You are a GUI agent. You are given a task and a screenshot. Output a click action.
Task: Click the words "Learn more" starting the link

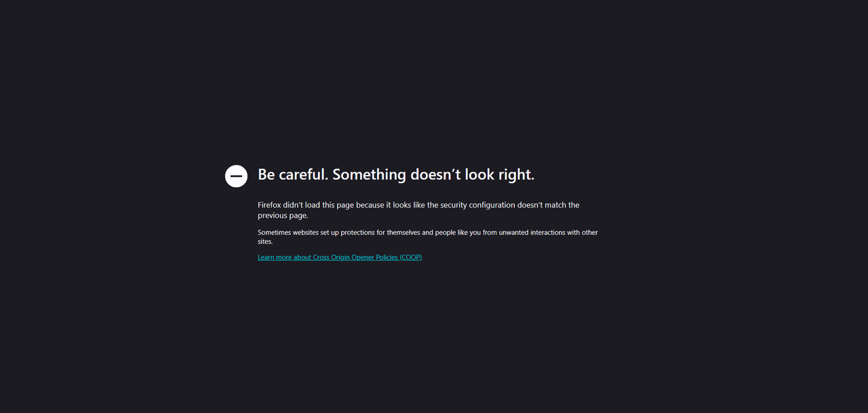click(x=275, y=257)
